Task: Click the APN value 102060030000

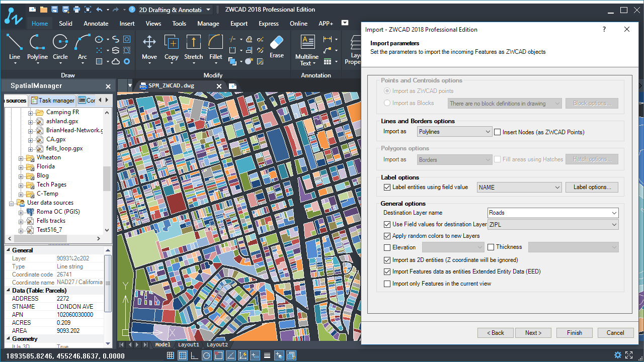Action: click(75, 315)
